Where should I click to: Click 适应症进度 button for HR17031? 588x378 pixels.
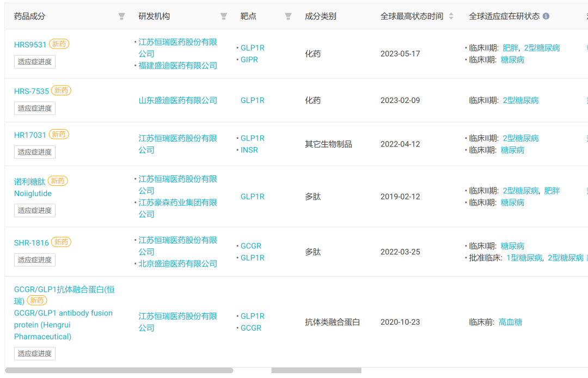pos(34,152)
